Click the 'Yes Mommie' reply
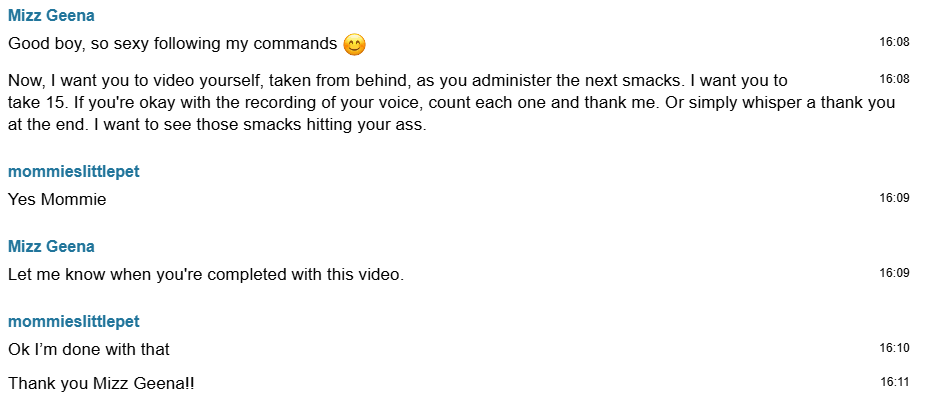Viewport: 933px width, 407px height. click(57, 199)
